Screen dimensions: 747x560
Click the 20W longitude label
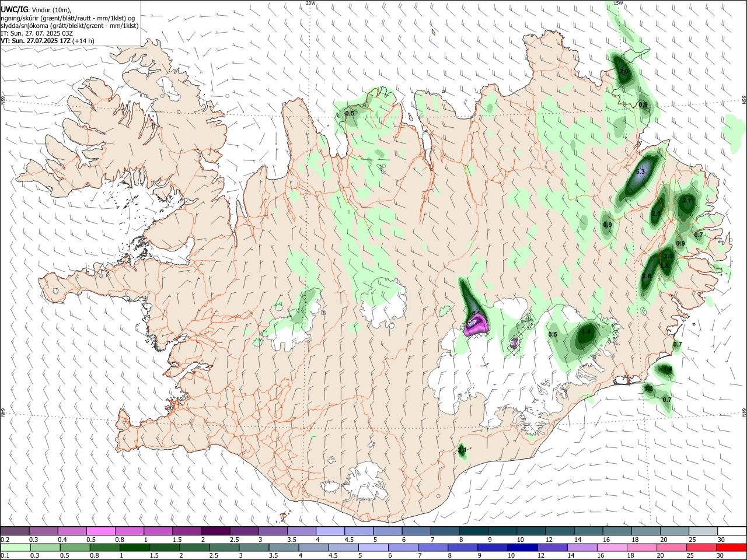310,3
